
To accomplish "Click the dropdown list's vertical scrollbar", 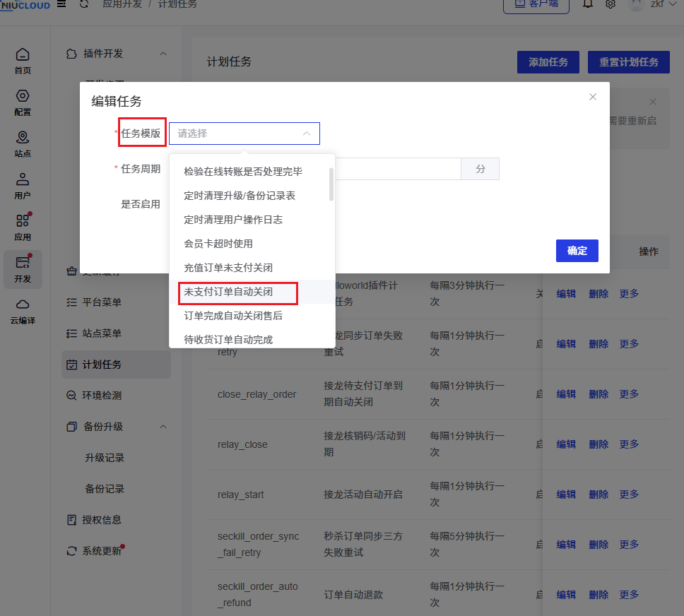I will click(331, 184).
